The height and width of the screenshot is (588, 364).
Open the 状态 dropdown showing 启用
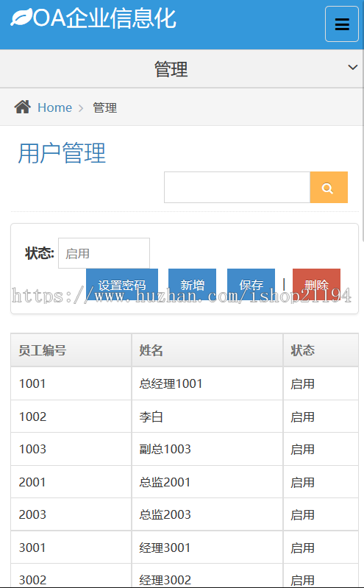pos(104,253)
